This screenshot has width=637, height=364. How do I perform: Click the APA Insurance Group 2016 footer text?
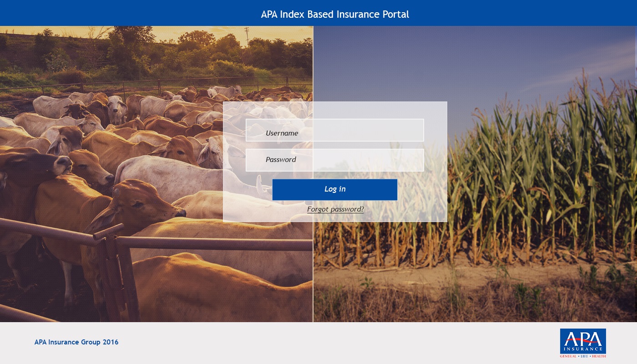(x=76, y=342)
